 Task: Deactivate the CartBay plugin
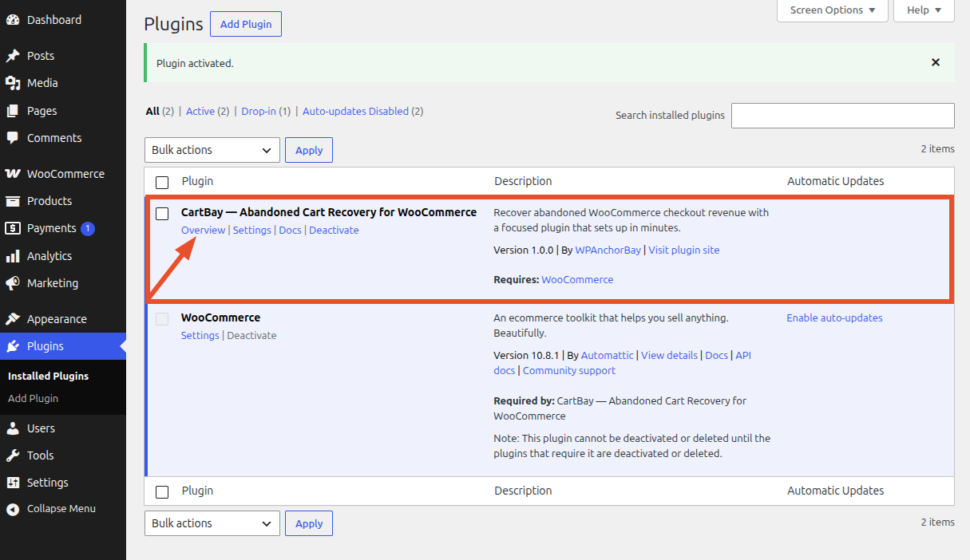click(x=334, y=230)
